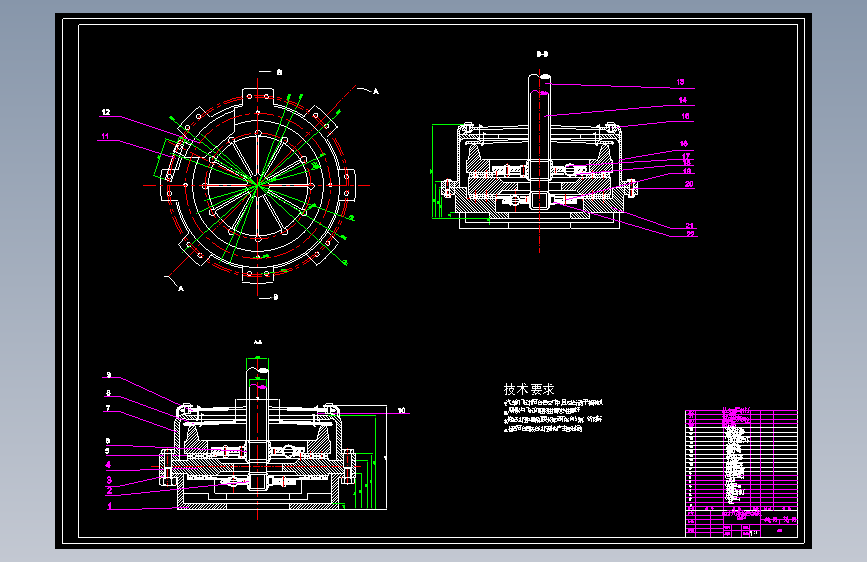Select callout number 19 in section B-B
This screenshot has height=562, width=867.
tap(687, 171)
